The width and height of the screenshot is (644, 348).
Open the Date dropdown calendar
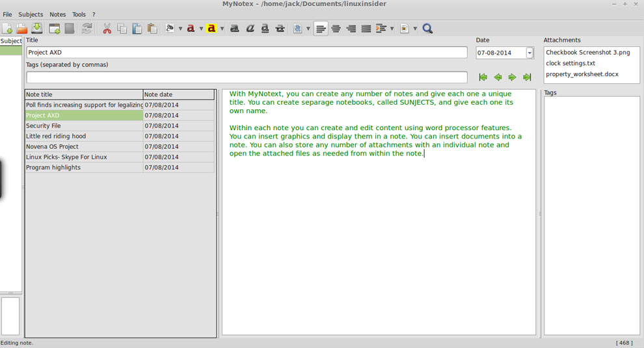[x=530, y=53]
